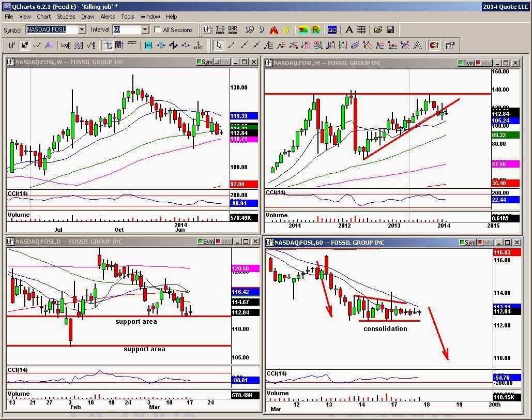532x420 pixels.
Task: Click the Symbol input field NASDAQ:FOSL
Action: coord(52,30)
